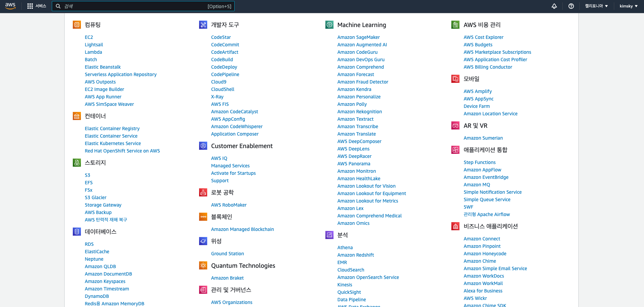
Task: Click the search magnifier icon
Action: pyautogui.click(x=58, y=6)
